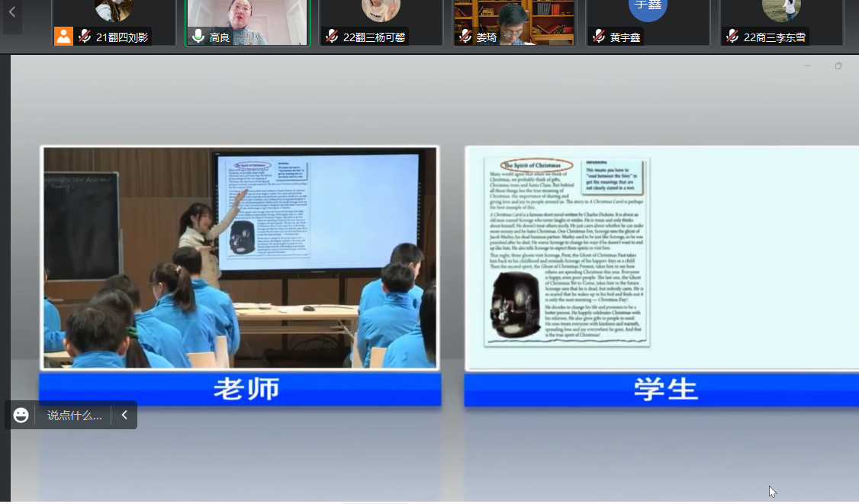Collapse the chat bar with its left chevron
This screenshot has width=859, height=504.
(124, 416)
